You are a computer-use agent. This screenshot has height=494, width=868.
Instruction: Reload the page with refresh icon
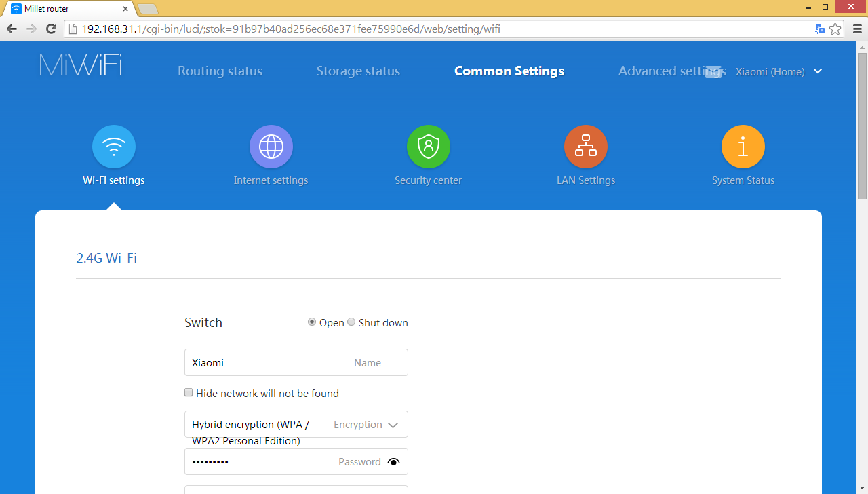[x=51, y=28]
